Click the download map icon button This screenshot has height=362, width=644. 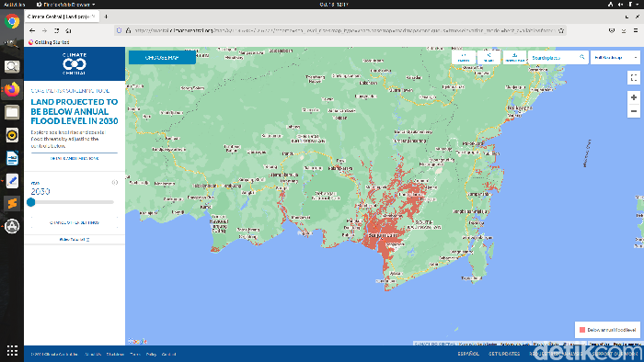click(514, 57)
